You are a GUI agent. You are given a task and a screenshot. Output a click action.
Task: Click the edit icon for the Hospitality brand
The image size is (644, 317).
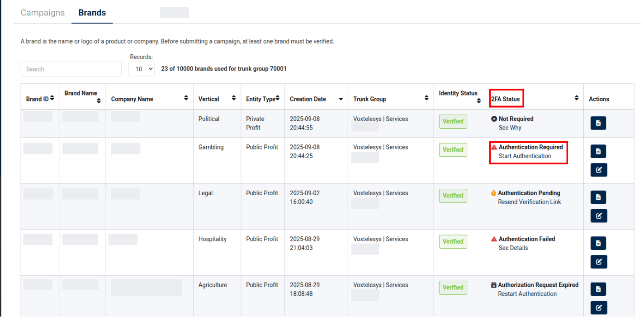[x=599, y=261]
